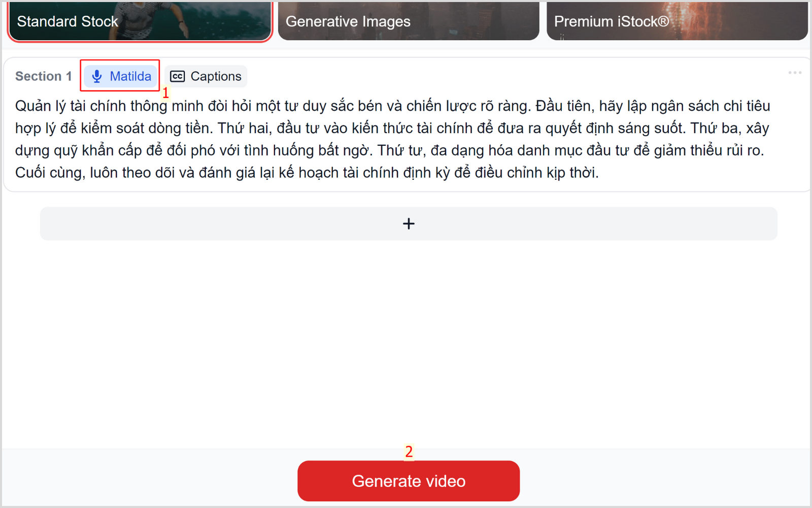Open the Section 1 three-dot options menu
This screenshot has width=812, height=508.
coord(795,73)
